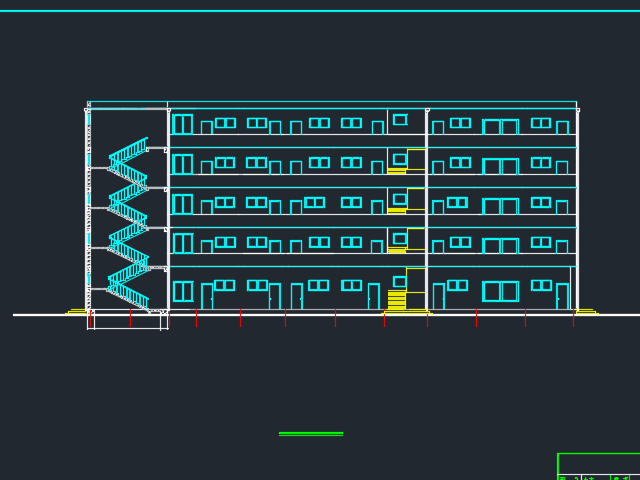Select the cyan border line at the top
This screenshot has height=480, width=640.
(x=320, y=11)
